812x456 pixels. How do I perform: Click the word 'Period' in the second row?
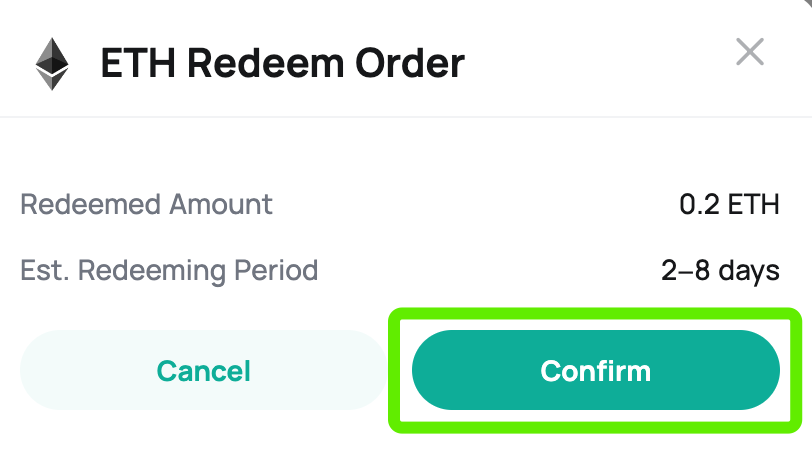coord(276,270)
